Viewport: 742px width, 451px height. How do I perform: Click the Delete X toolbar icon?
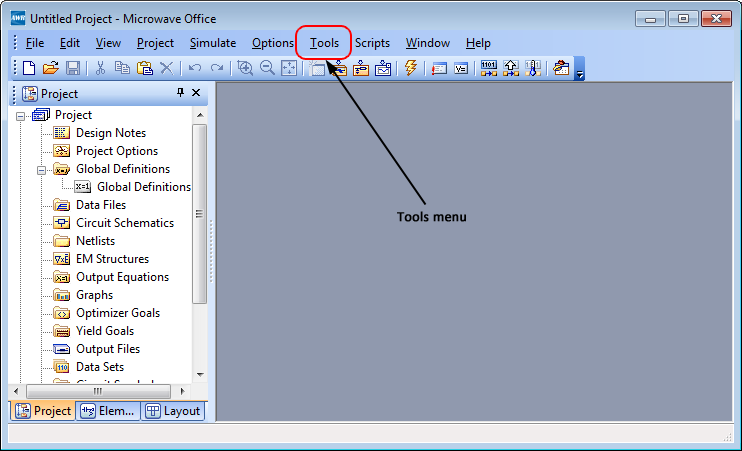tap(167, 68)
